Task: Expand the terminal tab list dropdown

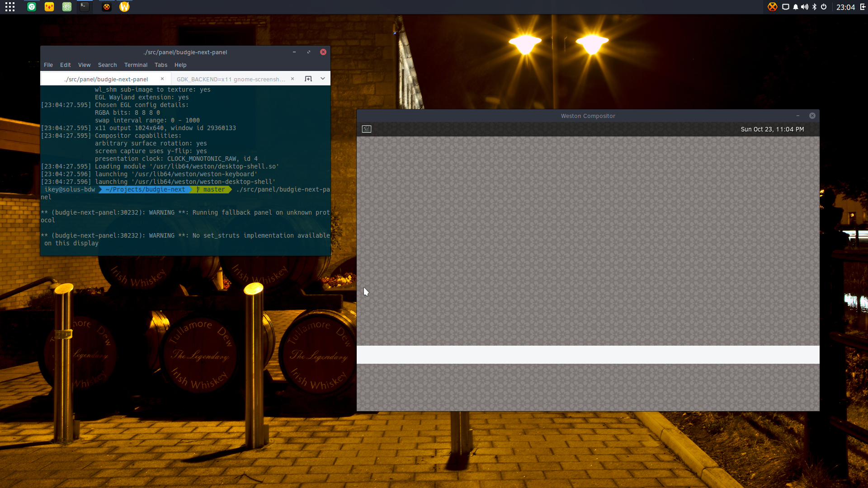Action: pyautogui.click(x=323, y=79)
